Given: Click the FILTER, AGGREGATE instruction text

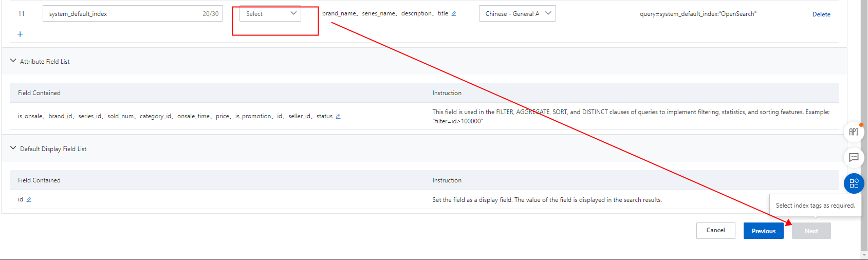Looking at the screenshot, I should (631, 116).
